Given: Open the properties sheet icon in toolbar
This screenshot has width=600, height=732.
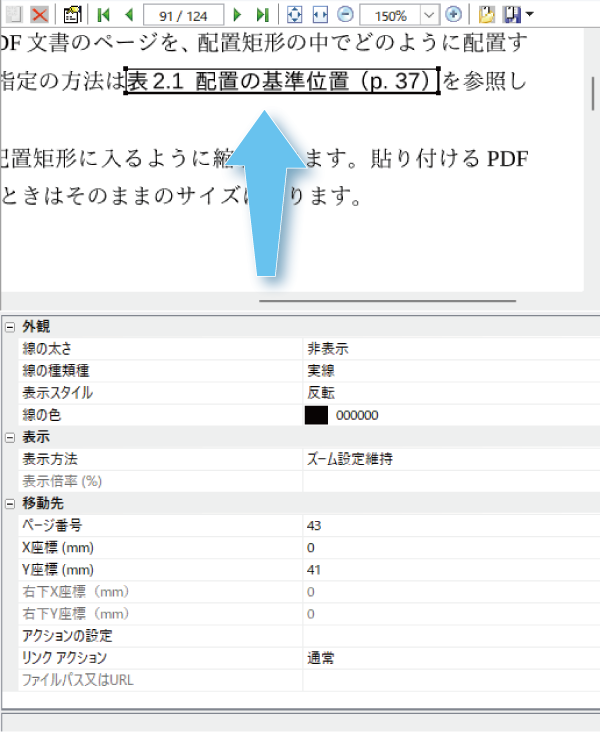Looking at the screenshot, I should pos(72,14).
